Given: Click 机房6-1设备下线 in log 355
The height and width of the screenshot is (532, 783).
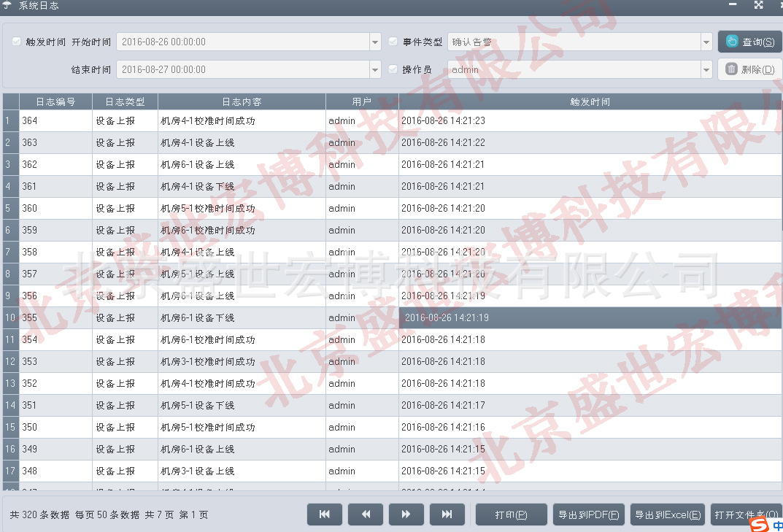Looking at the screenshot, I should [197, 317].
